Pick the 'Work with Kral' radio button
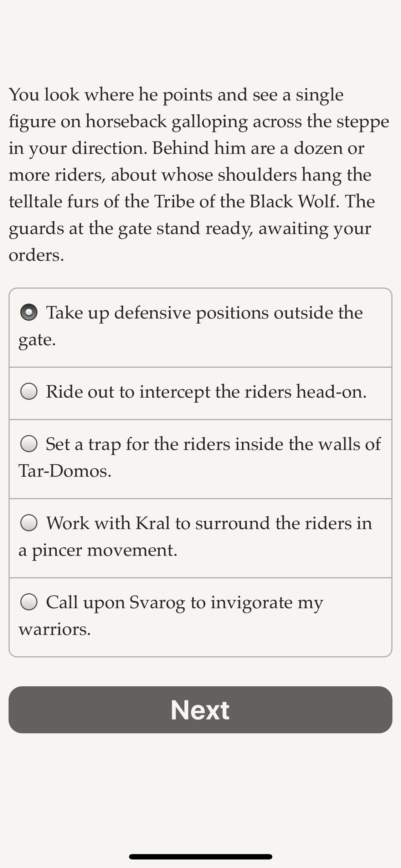Viewport: 401px width, 868px height. tap(29, 523)
